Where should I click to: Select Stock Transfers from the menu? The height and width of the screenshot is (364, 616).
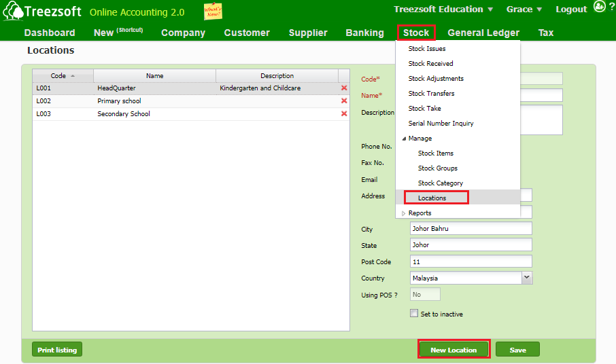[x=431, y=94]
